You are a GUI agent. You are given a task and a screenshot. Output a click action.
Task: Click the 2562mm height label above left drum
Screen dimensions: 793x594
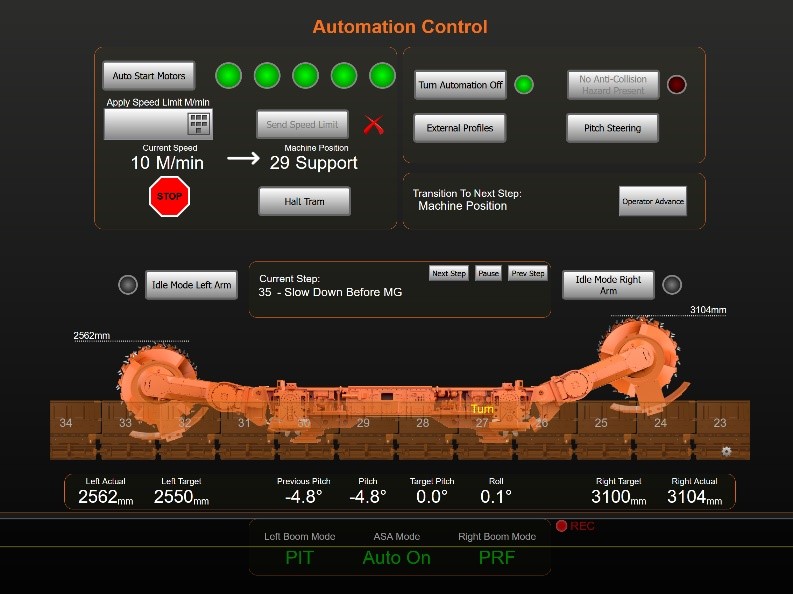coord(92,336)
